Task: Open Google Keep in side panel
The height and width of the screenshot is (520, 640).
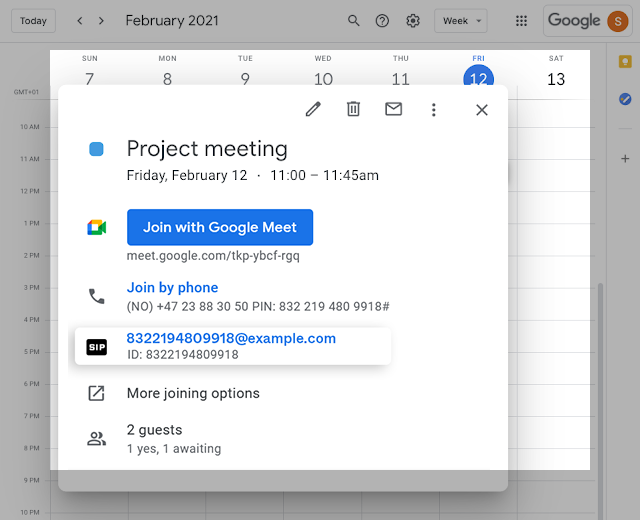Action: (625, 62)
